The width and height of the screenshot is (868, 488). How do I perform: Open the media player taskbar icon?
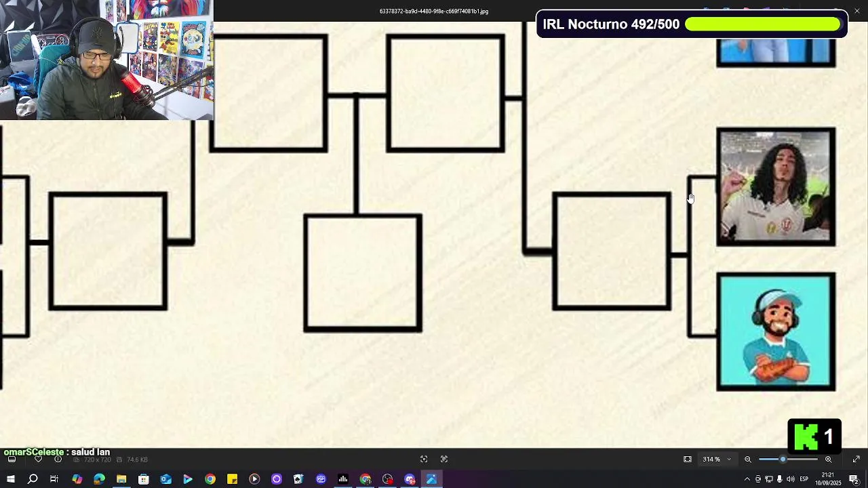[x=254, y=480]
